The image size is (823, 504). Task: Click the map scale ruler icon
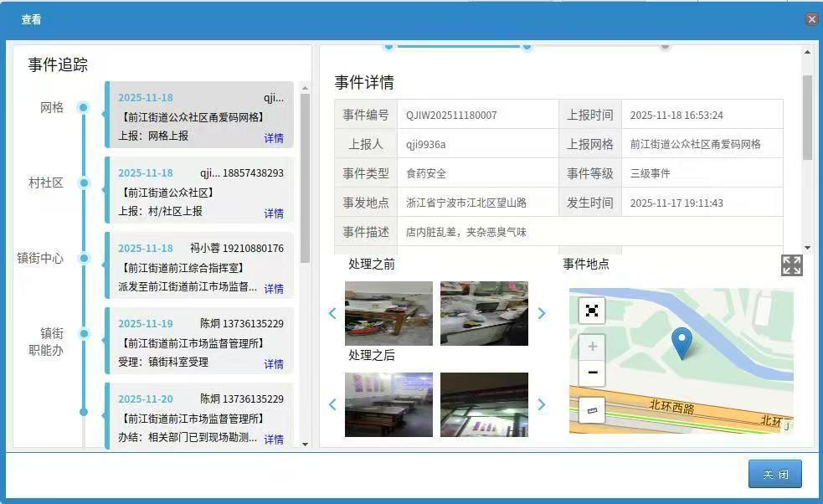click(x=592, y=411)
